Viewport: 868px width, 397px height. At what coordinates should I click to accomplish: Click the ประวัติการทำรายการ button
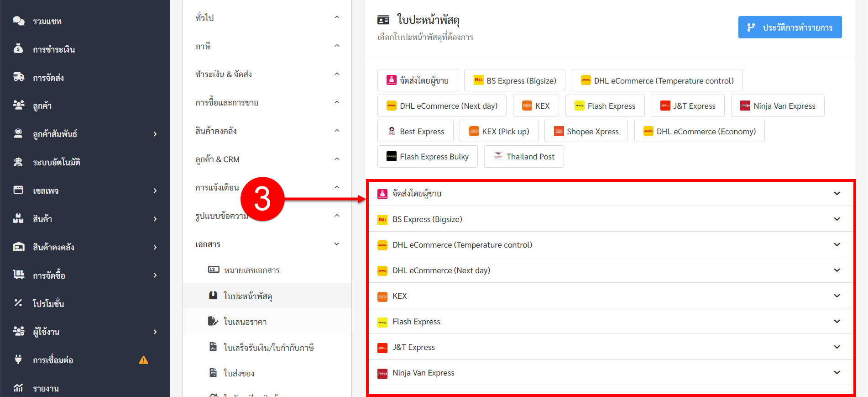coord(790,27)
